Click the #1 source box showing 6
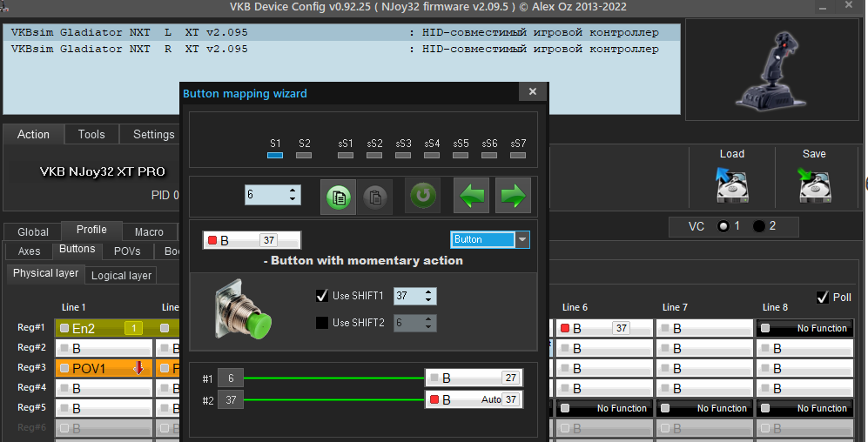 pyautogui.click(x=231, y=378)
